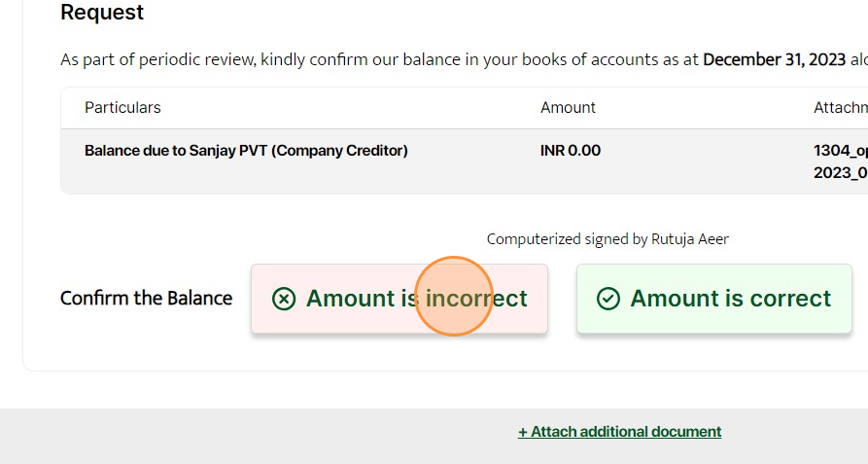Select the Amount column header
This screenshot has height=464, width=868.
coord(568,108)
